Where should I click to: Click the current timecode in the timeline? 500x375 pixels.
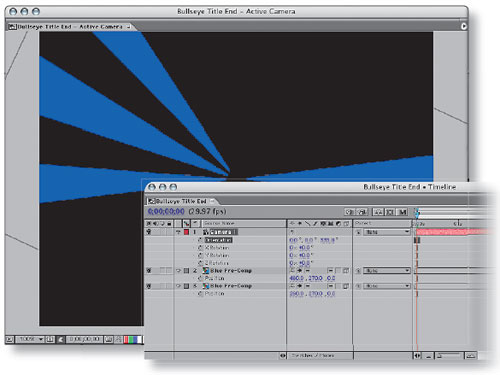tap(166, 212)
